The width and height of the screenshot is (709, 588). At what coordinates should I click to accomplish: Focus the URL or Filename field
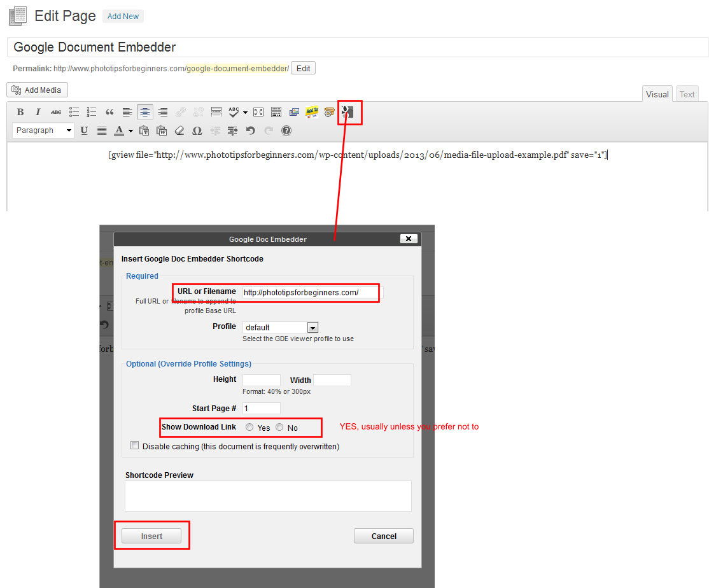tap(312, 293)
